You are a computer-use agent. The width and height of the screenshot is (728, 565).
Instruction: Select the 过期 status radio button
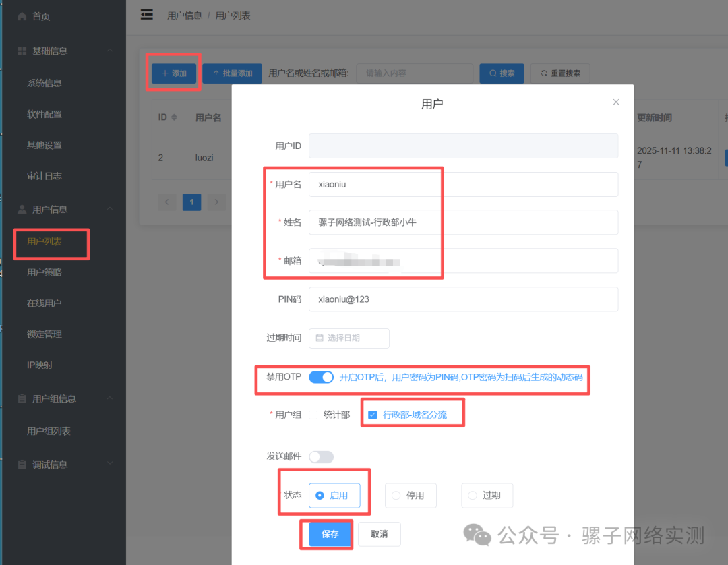pyautogui.click(x=473, y=495)
